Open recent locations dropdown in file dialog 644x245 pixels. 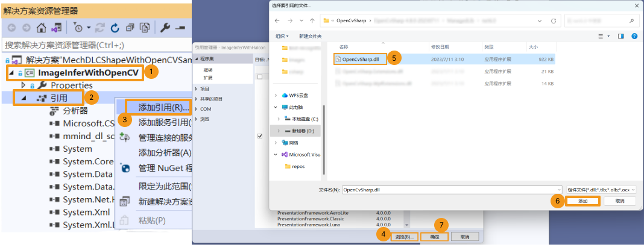[301, 20]
